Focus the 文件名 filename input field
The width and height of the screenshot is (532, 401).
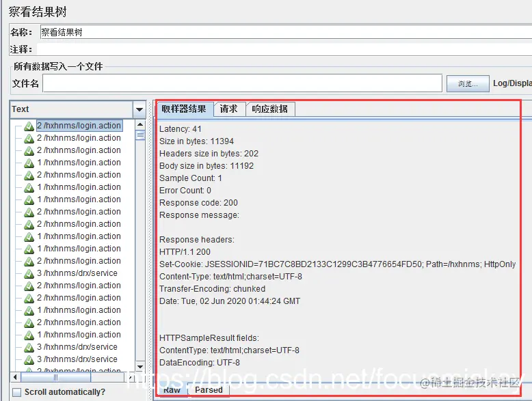(242, 83)
